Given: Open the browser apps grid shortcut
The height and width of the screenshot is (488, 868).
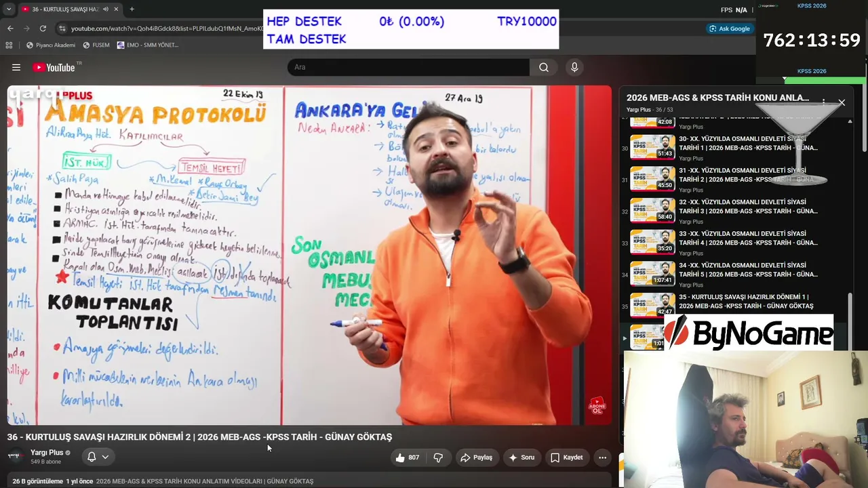Looking at the screenshot, I should 9,45.
